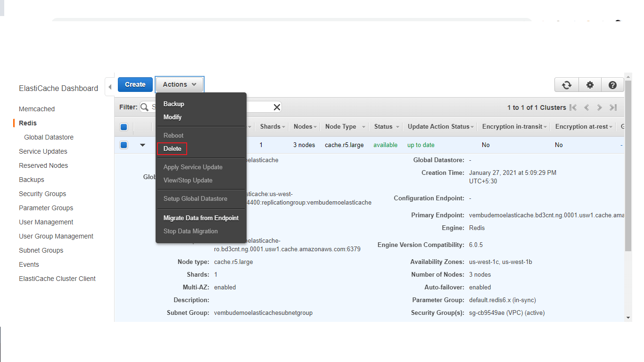This screenshot has width=644, height=362.
Task: Click the 'up to date' status cell
Action: (421, 145)
